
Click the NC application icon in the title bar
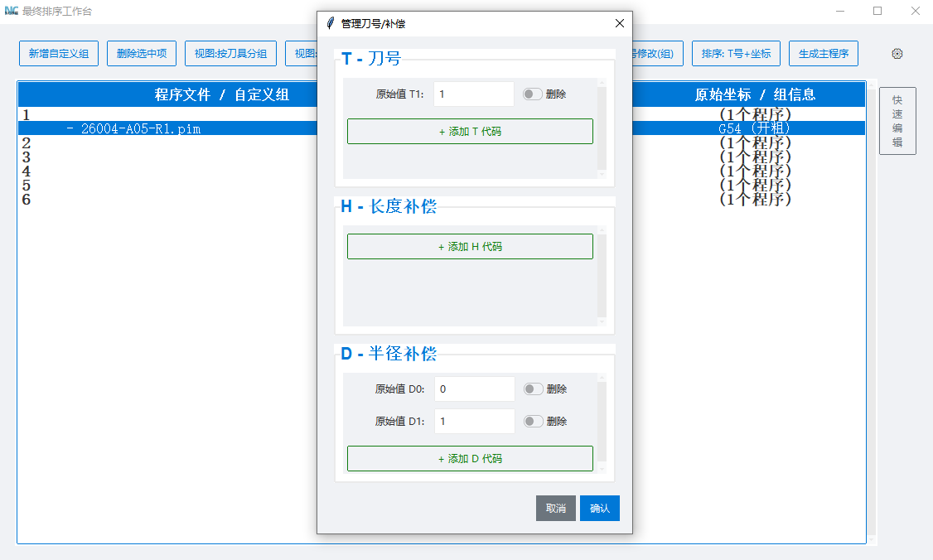13,12
